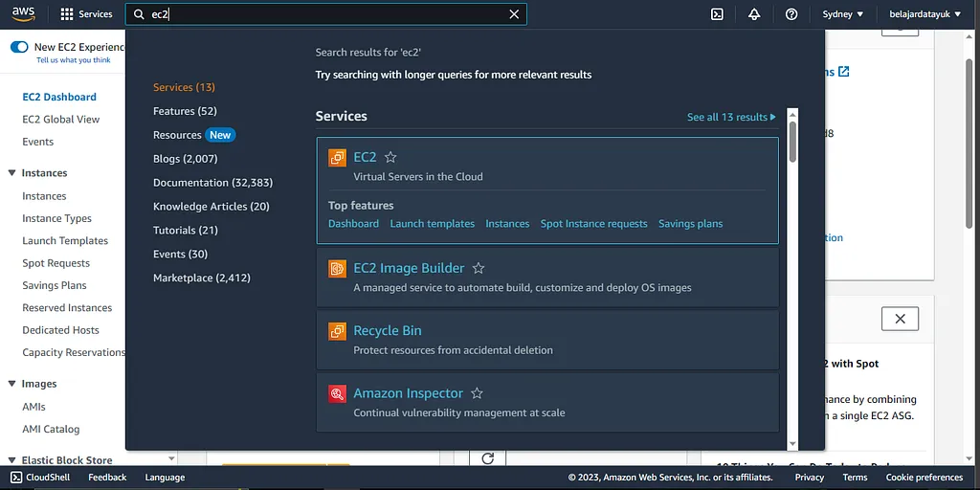980x490 pixels.
Task: Open the Sydney region dropdown
Action: (842, 14)
